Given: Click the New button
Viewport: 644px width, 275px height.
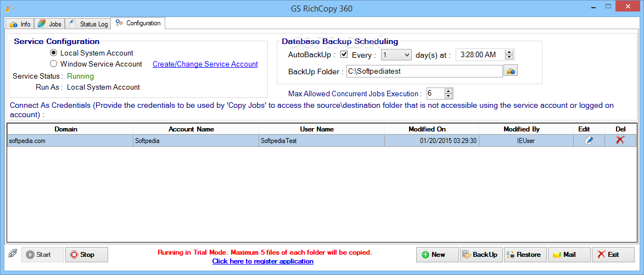Looking at the screenshot, I should click(x=438, y=255).
